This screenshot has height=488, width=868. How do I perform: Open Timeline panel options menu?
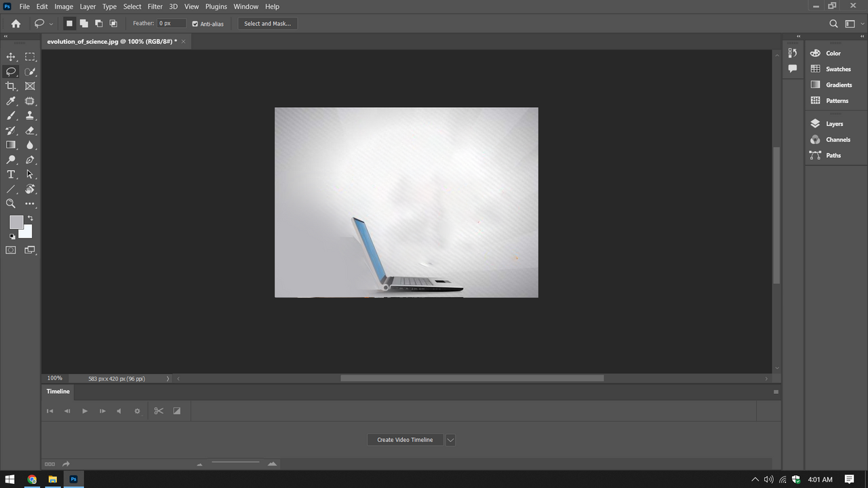(x=776, y=392)
